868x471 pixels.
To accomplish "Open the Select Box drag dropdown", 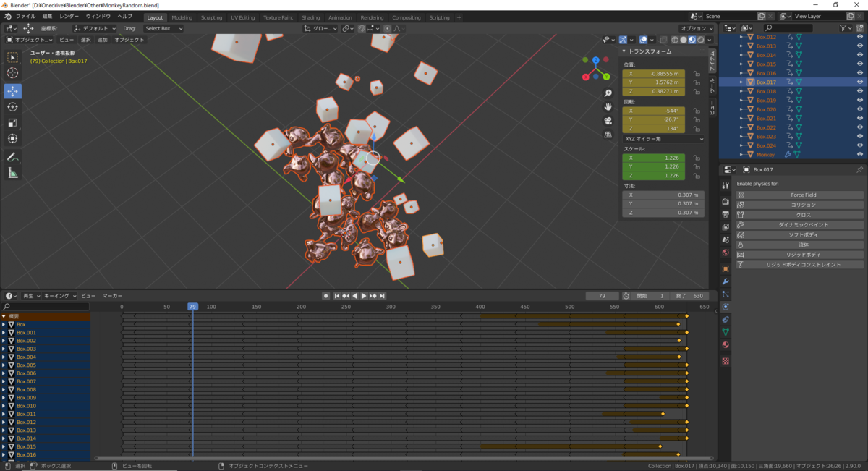I will (163, 28).
